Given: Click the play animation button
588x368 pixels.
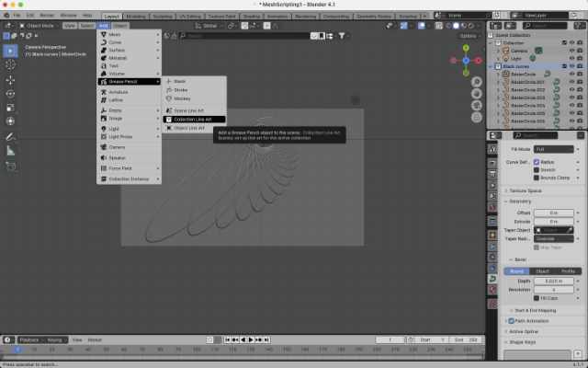Looking at the screenshot, I should pyautogui.click(x=251, y=339).
